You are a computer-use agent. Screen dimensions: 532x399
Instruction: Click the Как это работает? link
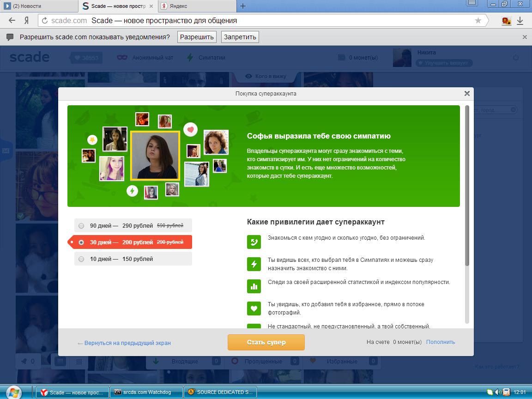(497, 367)
